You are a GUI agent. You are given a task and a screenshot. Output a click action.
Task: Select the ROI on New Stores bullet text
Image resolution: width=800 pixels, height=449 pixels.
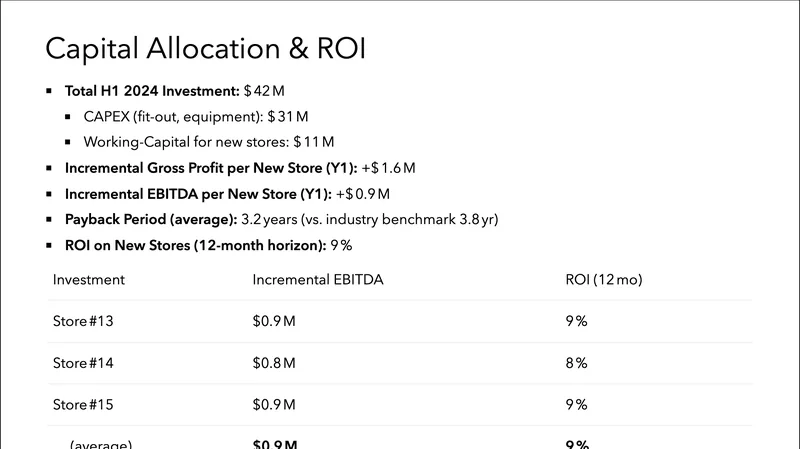tap(208, 245)
